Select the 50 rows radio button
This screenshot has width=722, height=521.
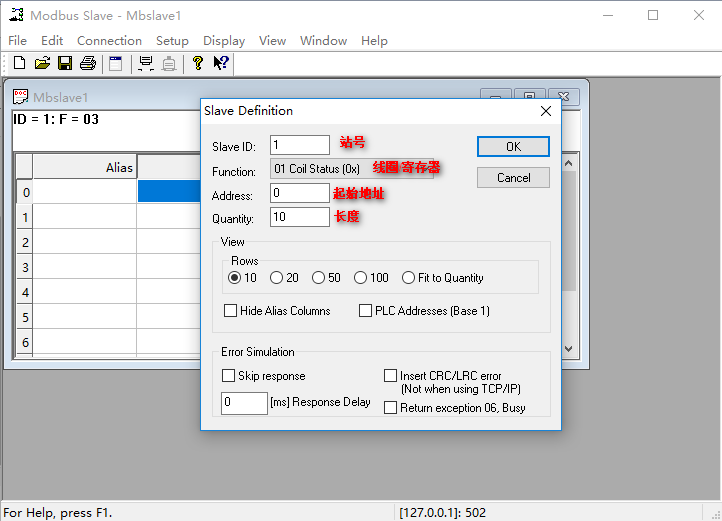click(318, 278)
